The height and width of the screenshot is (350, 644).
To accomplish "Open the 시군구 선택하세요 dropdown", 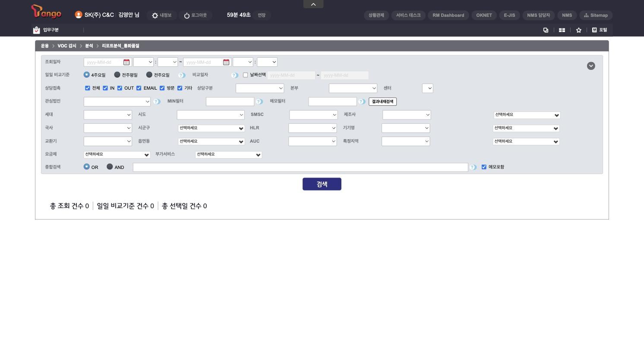I will pos(212,128).
